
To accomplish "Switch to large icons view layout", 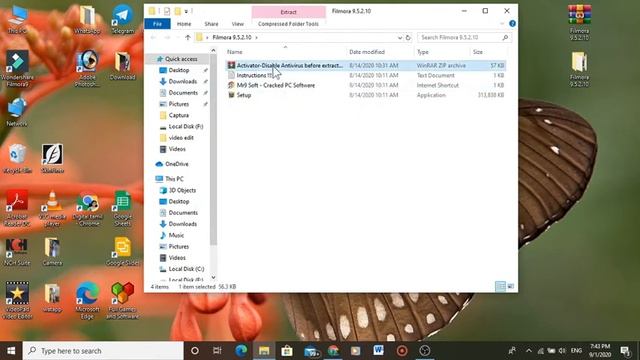I will click(511, 287).
